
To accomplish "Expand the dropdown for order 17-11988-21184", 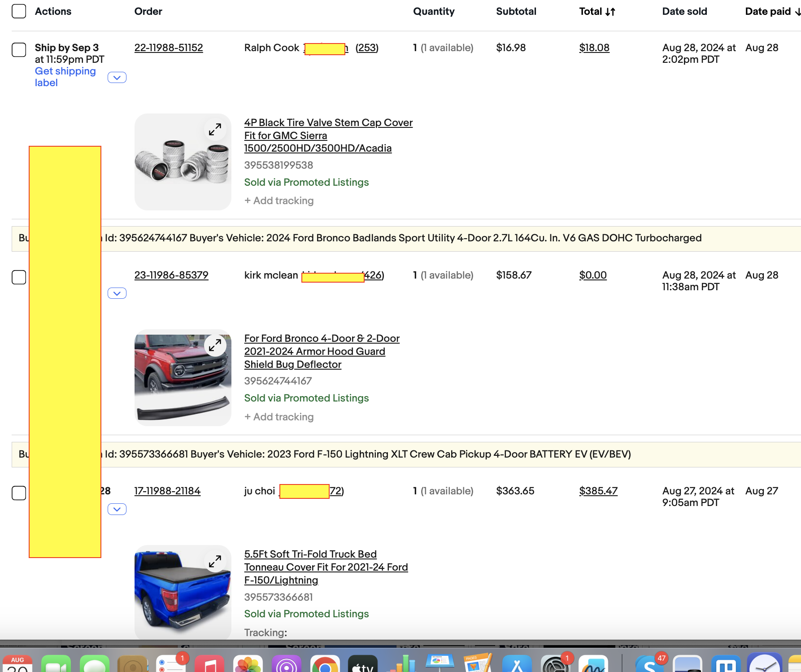I will click(x=117, y=509).
